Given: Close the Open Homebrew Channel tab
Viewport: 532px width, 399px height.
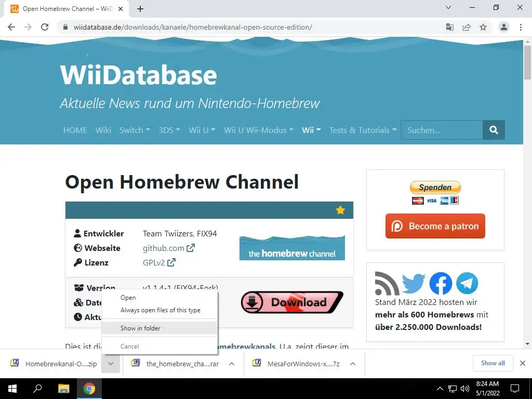Looking at the screenshot, I should 121,9.
